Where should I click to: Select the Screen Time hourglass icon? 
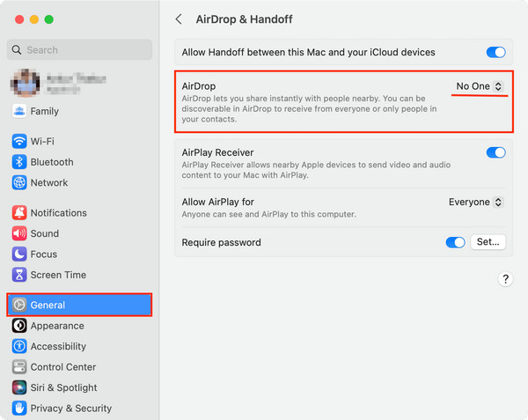(19, 275)
